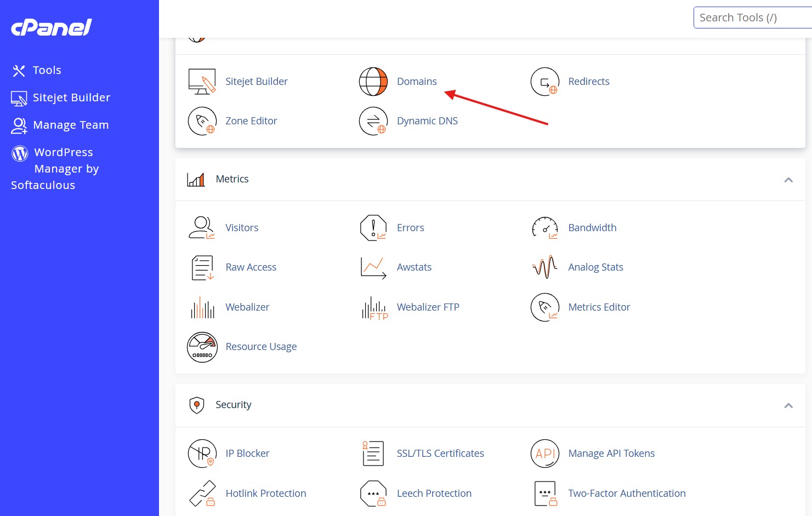Click the cPanel logo
The image size is (812, 516).
tap(52, 27)
